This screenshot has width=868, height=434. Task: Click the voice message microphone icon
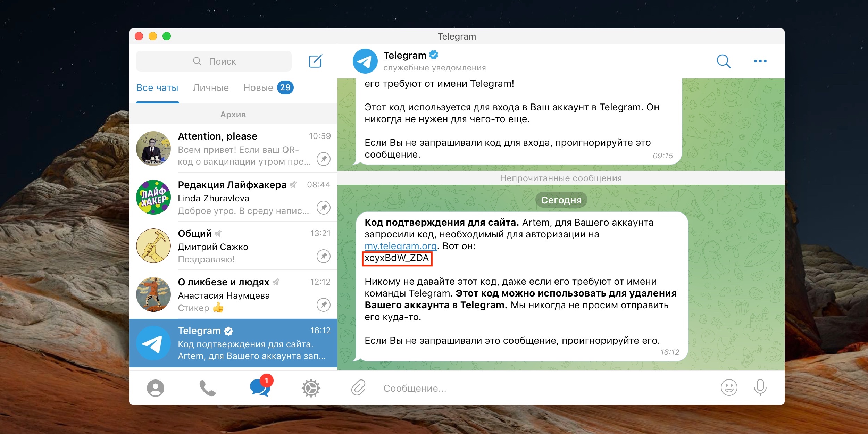point(760,387)
